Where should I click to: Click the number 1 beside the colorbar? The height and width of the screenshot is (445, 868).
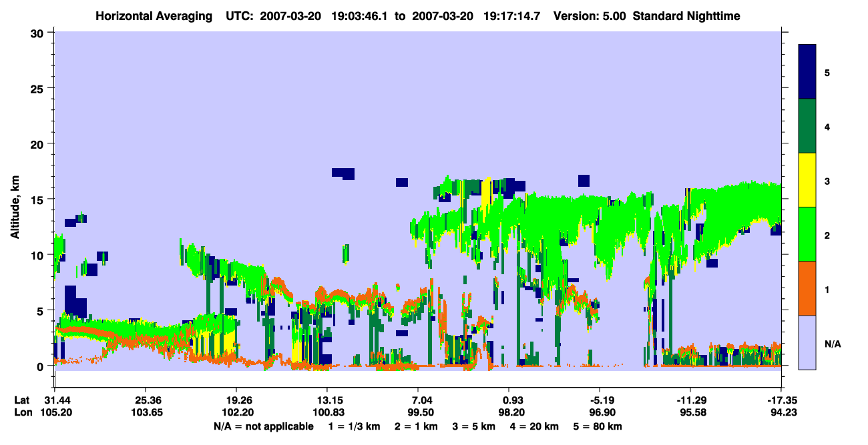[x=827, y=290]
